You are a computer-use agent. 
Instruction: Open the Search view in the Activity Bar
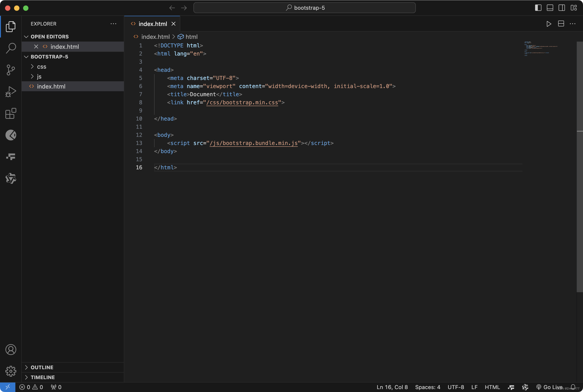tap(10, 48)
